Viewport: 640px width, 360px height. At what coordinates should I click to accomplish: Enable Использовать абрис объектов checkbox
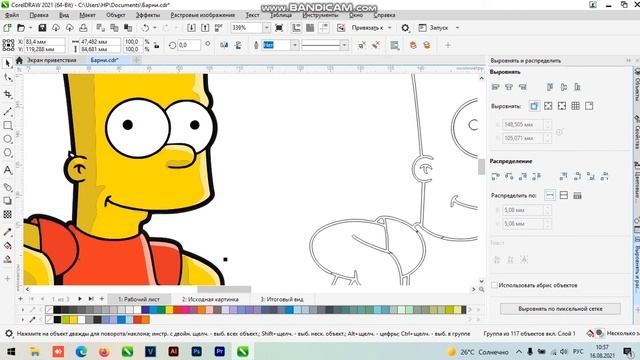[x=494, y=285]
